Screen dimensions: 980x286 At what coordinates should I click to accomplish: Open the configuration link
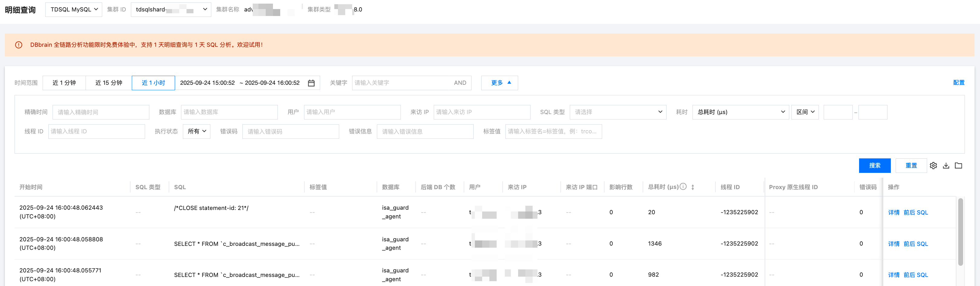pos(958,83)
